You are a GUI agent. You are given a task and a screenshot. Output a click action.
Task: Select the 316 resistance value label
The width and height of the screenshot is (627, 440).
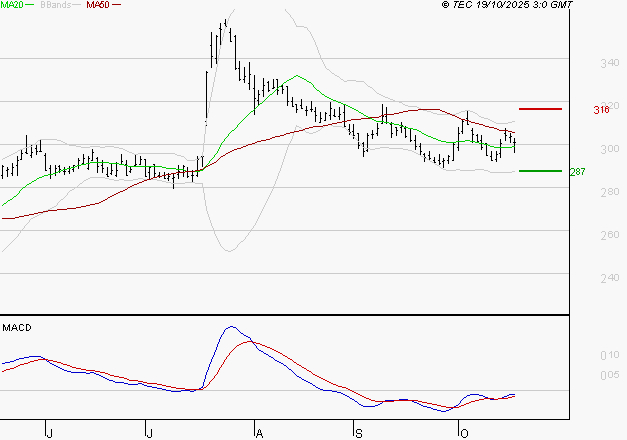coord(602,110)
